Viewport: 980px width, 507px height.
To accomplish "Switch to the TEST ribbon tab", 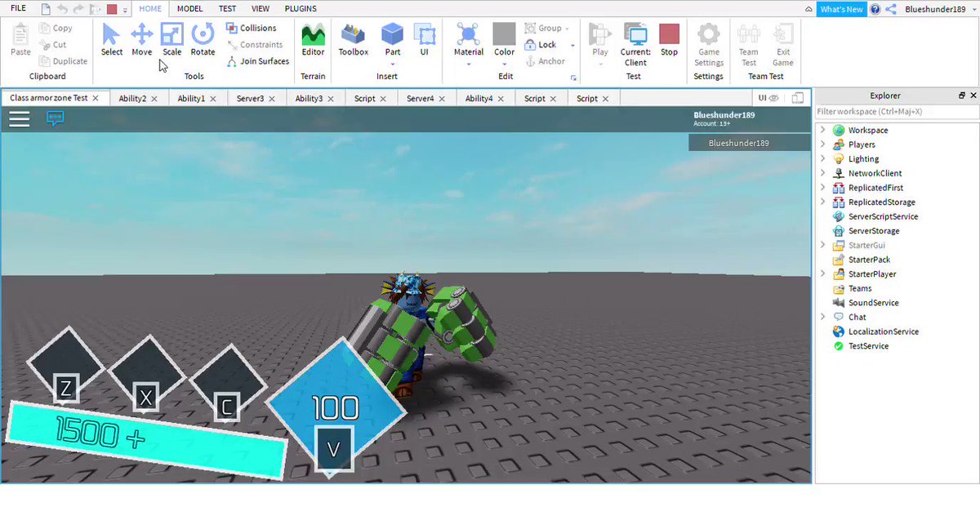I will pyautogui.click(x=228, y=9).
